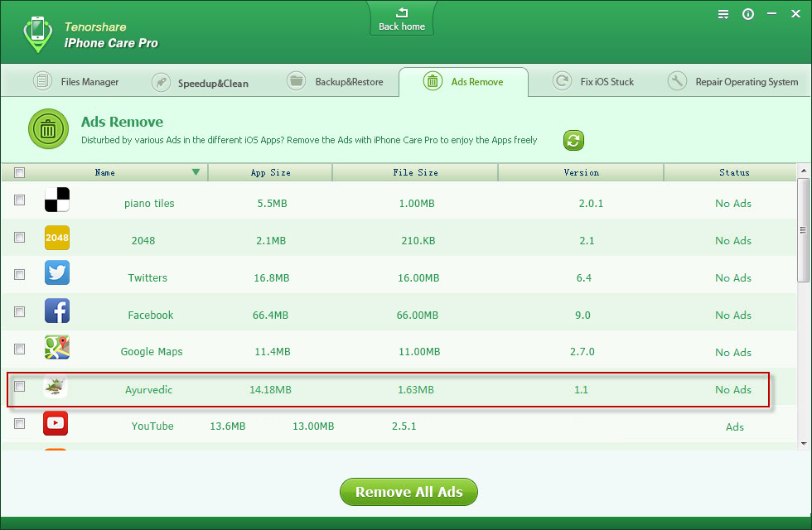Click the Facebook app icon
812x530 pixels.
[57, 311]
